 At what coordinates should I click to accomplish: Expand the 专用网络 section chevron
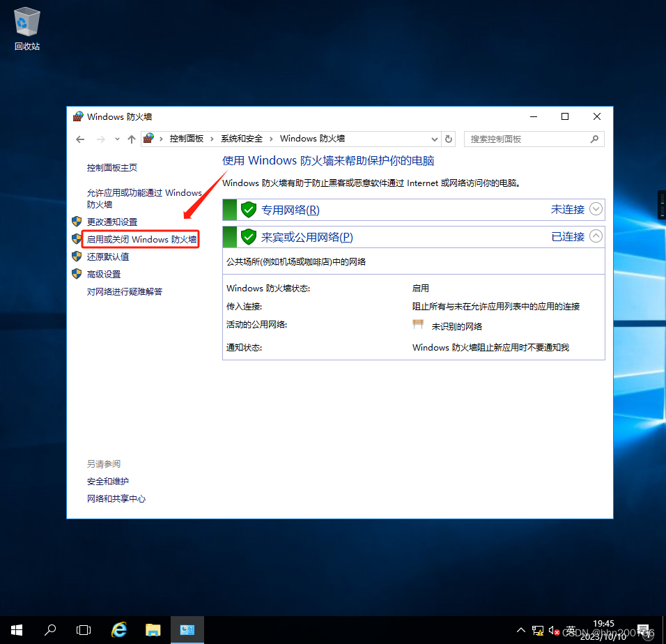coord(596,209)
